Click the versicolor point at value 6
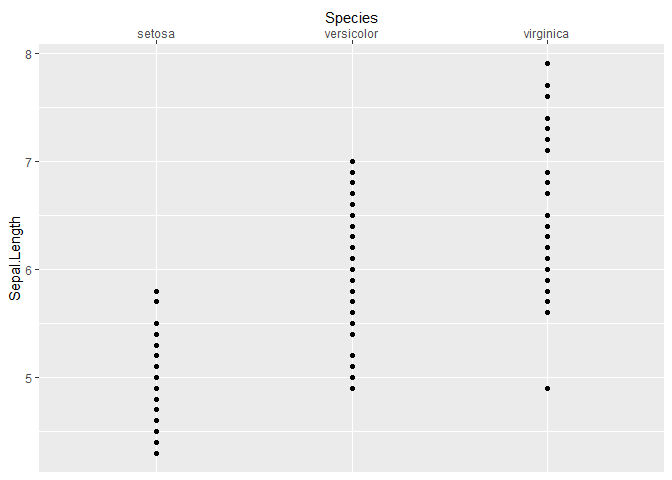The height and width of the screenshot is (480, 672). 352,270
